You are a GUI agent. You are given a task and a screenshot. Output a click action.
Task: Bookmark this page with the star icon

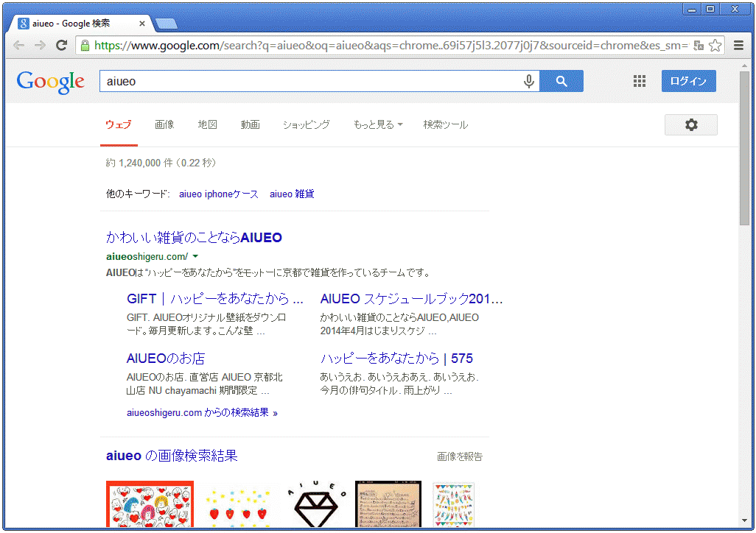click(x=715, y=46)
